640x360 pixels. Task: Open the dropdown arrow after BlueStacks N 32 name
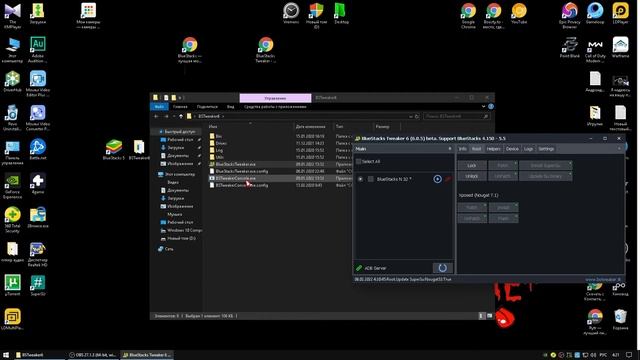(x=410, y=179)
